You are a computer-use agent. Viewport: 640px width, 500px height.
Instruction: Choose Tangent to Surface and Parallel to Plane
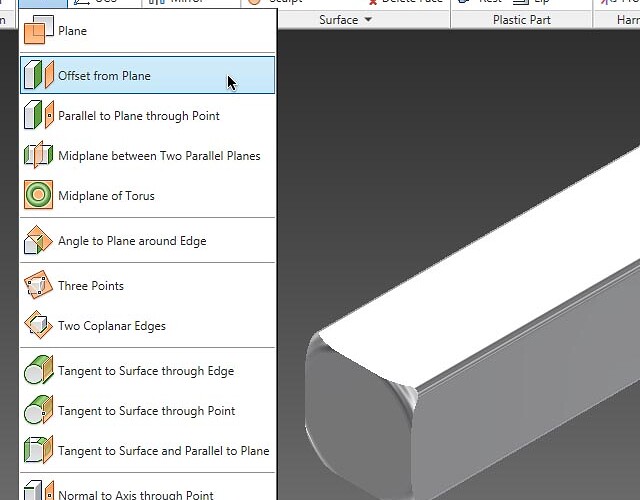point(164,451)
